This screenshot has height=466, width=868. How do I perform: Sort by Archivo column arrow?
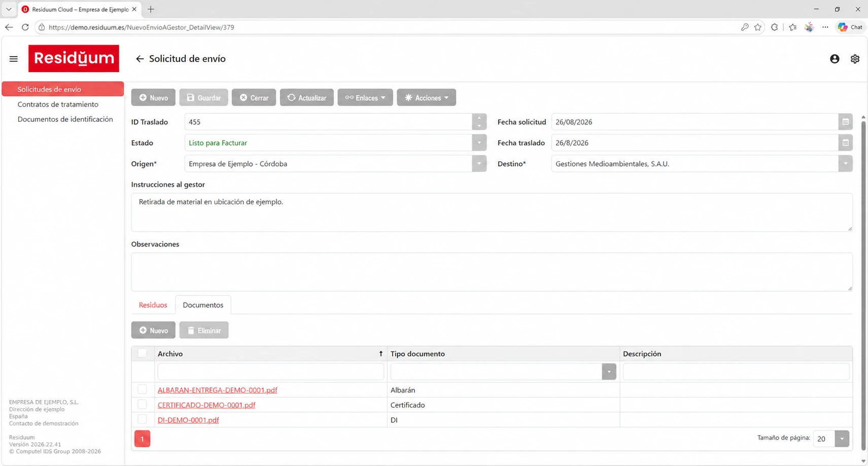[380, 354]
